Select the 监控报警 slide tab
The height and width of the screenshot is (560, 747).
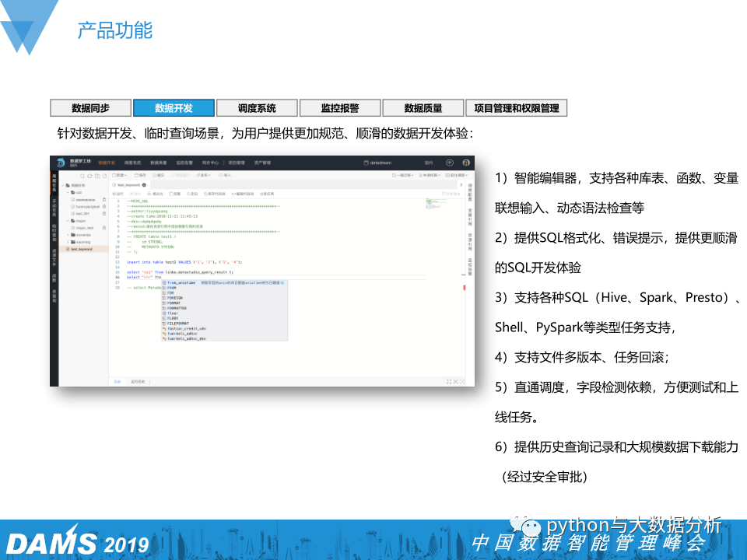click(x=340, y=108)
